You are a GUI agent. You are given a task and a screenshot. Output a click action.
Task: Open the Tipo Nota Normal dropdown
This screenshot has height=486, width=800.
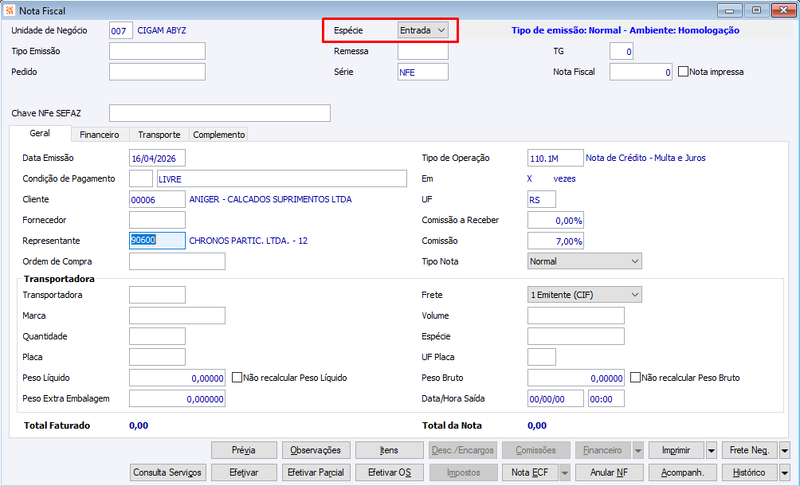tap(584, 261)
